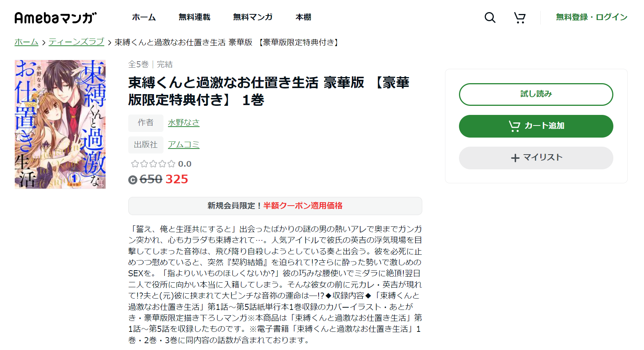644x350 pixels.
Task: Open the chevron before the manga title breadcrumb
Action: (x=109, y=43)
